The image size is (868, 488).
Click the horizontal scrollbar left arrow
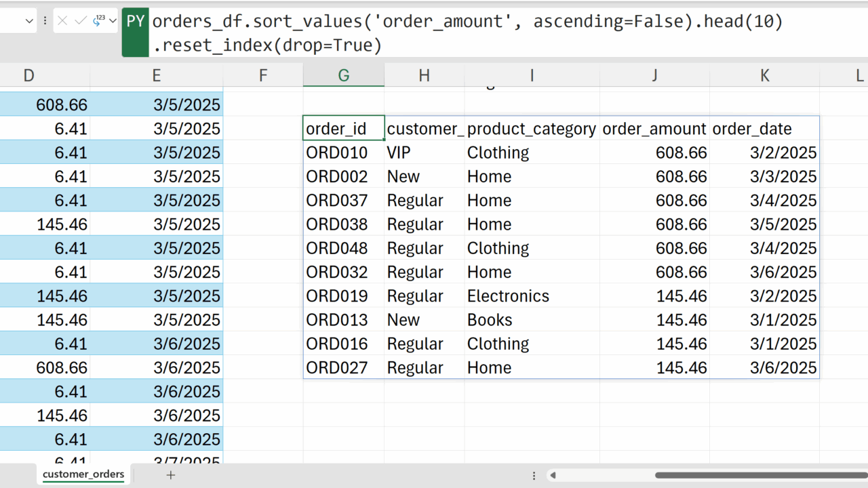coord(553,476)
